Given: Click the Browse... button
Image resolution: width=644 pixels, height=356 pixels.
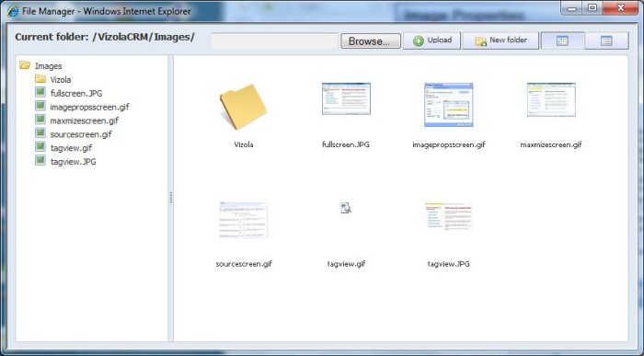Looking at the screenshot, I should 371,41.
